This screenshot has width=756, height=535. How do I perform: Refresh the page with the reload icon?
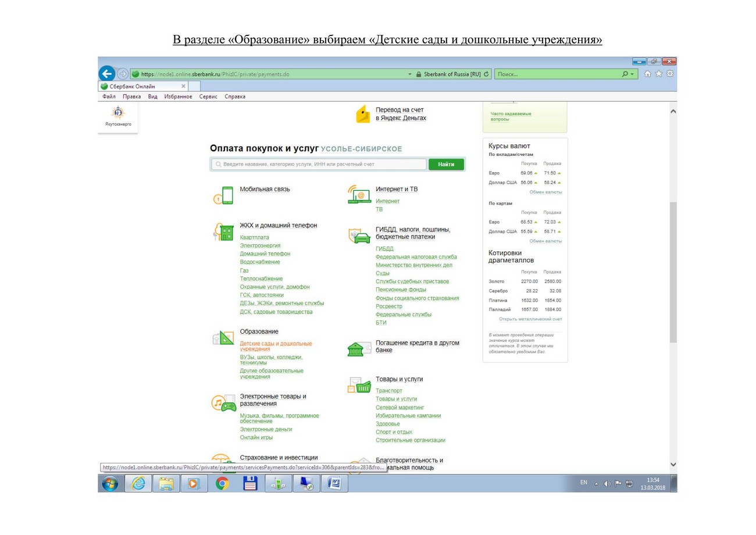coord(487,74)
